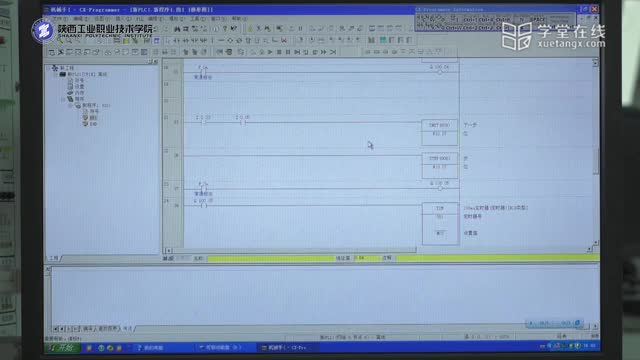The height and width of the screenshot is (360, 640).
Task: Click the ladder editor vertical scrollbar
Action: pyautogui.click(x=596, y=154)
